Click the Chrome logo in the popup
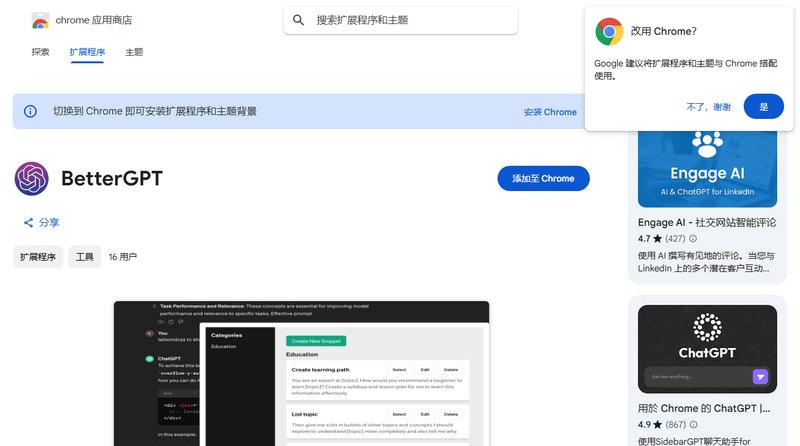The width and height of the screenshot is (800, 446). (x=609, y=31)
